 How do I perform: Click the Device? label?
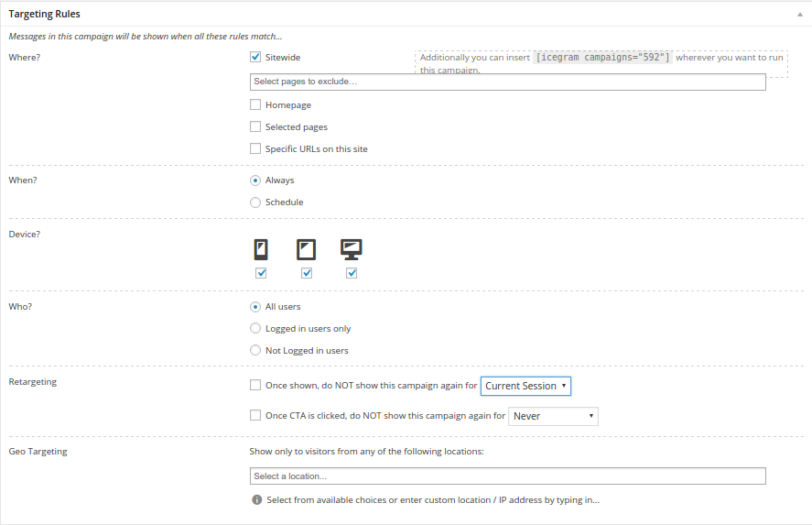click(x=25, y=235)
